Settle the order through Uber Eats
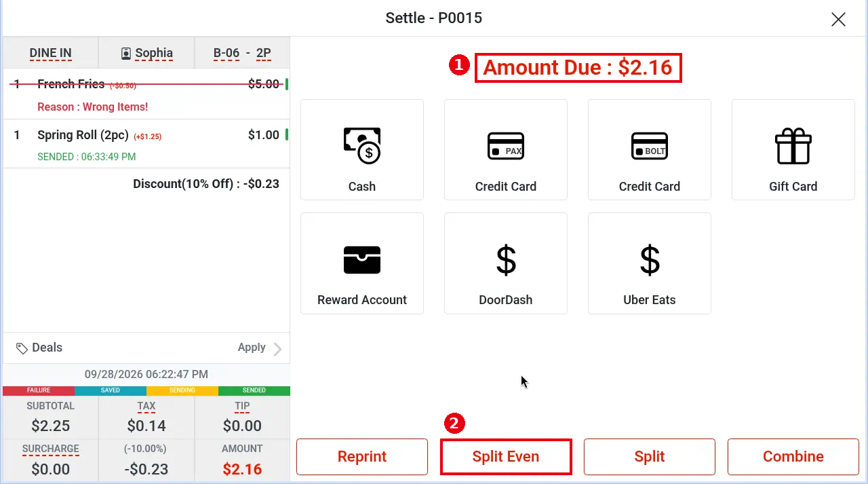Image resolution: width=868 pixels, height=484 pixels. 650,263
